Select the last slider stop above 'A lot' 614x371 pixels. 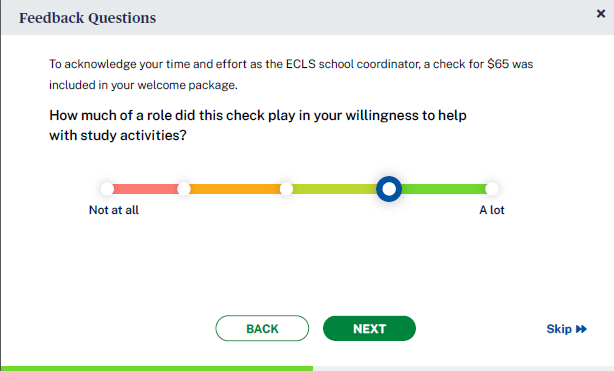(x=491, y=189)
